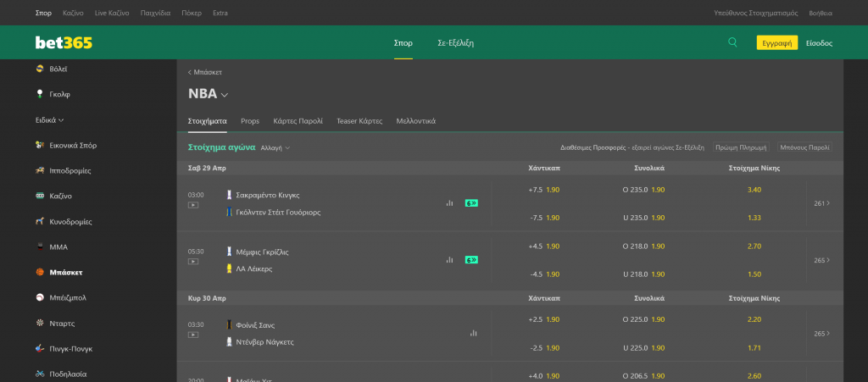Click bet builder badge for Μέμφις Γκρίζλις game
Image resolution: width=868 pixels, height=382 pixels.
pos(471,260)
